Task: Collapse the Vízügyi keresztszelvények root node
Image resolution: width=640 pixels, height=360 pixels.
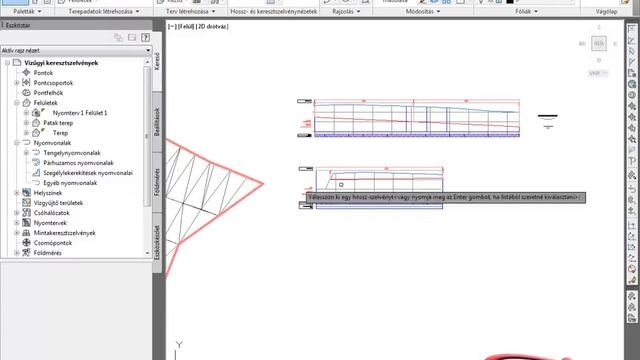Action: point(7,63)
